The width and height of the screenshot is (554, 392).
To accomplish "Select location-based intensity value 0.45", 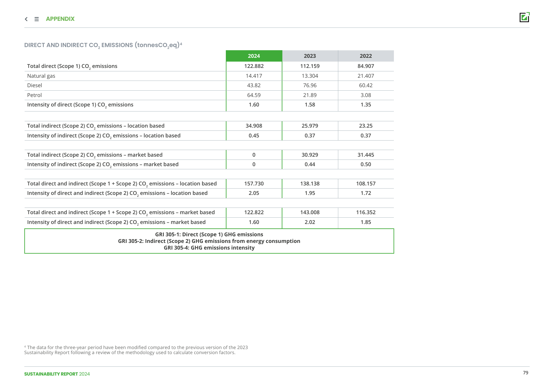I will (x=254, y=136).
